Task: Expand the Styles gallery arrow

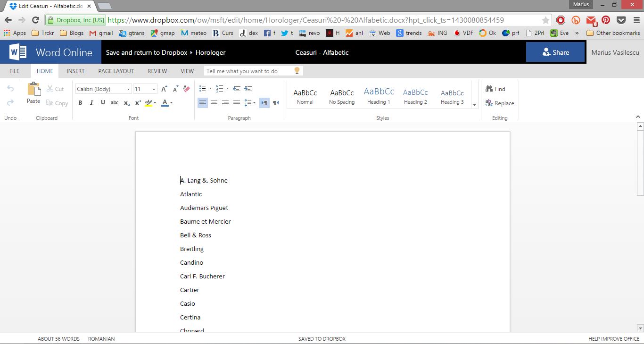Action: point(474,105)
